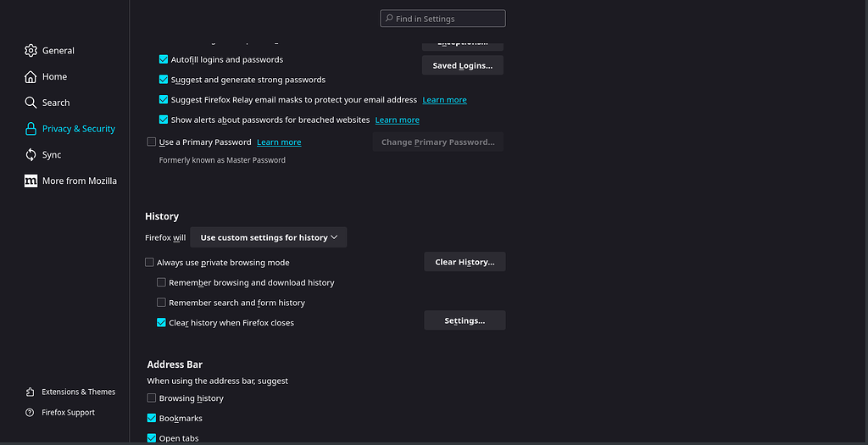The width and height of the screenshot is (868, 445).
Task: Click the Privacy & Security lock icon
Action: (31, 129)
